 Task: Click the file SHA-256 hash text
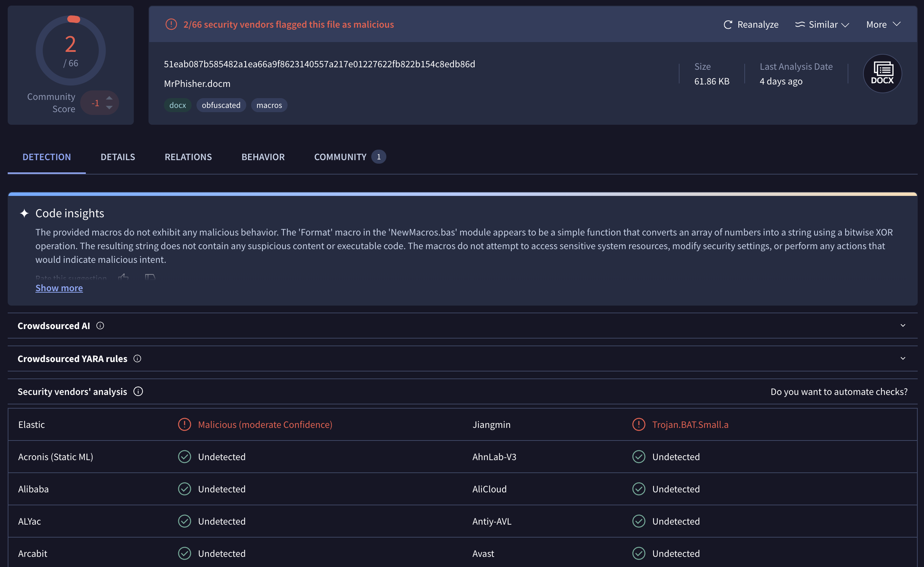tap(319, 64)
